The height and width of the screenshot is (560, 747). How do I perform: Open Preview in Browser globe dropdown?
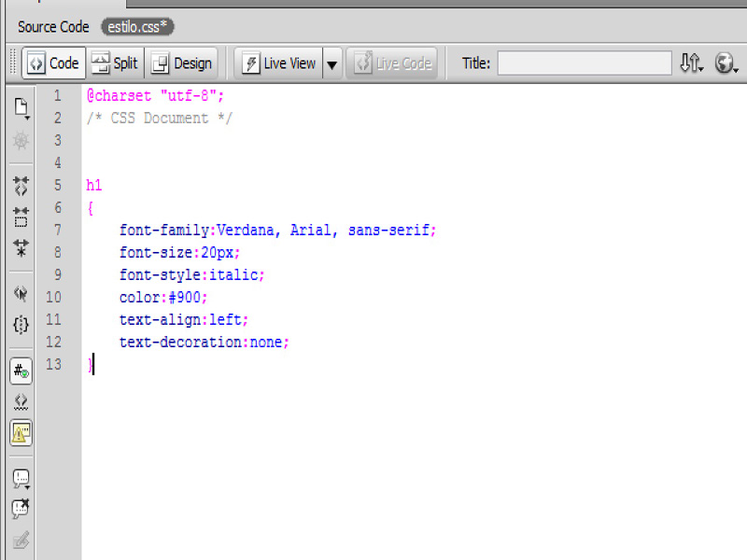726,63
